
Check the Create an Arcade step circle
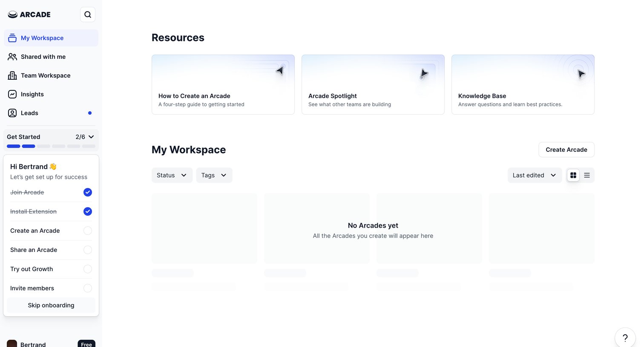pos(88,231)
